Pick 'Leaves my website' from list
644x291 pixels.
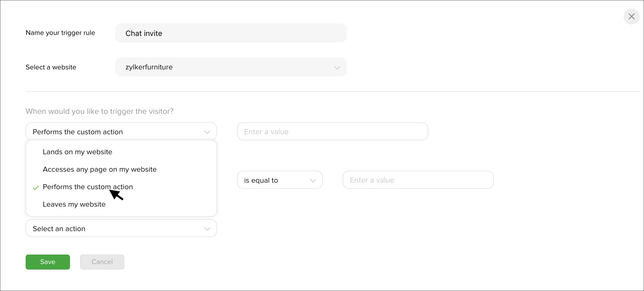(74, 204)
